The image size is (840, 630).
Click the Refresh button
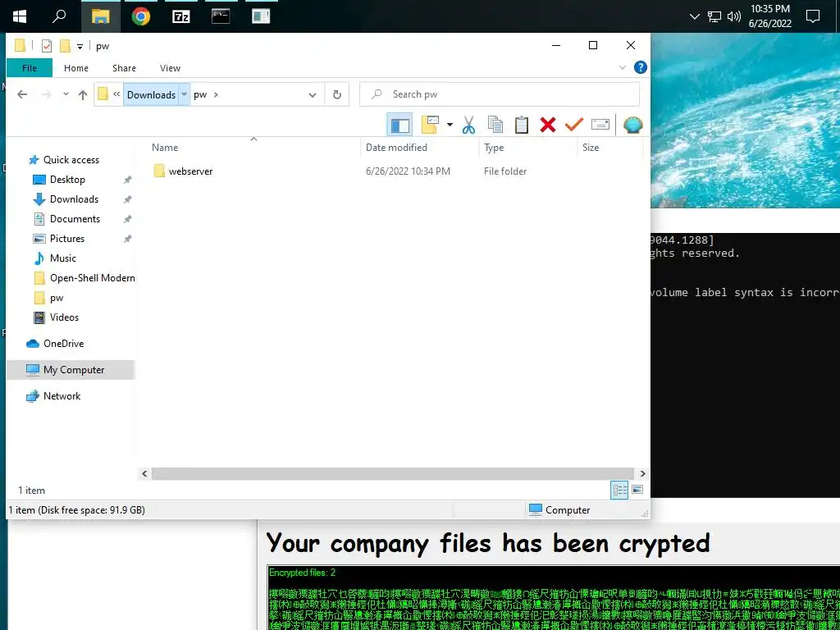pyautogui.click(x=336, y=95)
